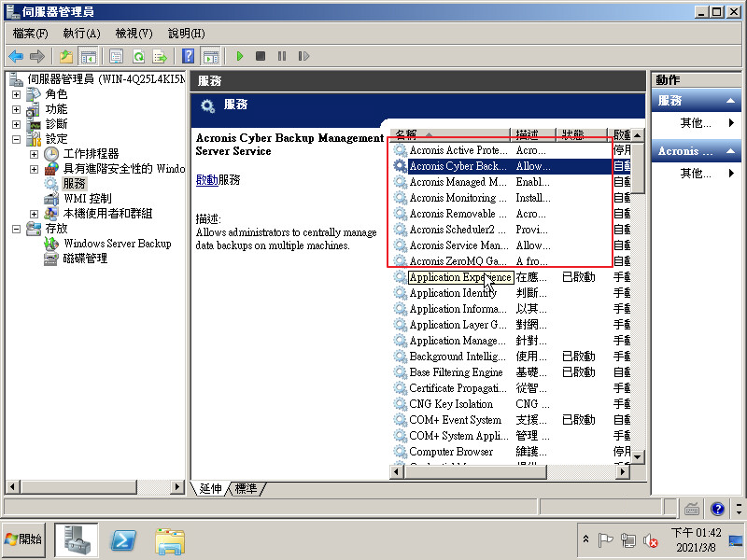The image size is (747, 560).
Task: Select 服務 in the console tree
Action: click(x=74, y=184)
